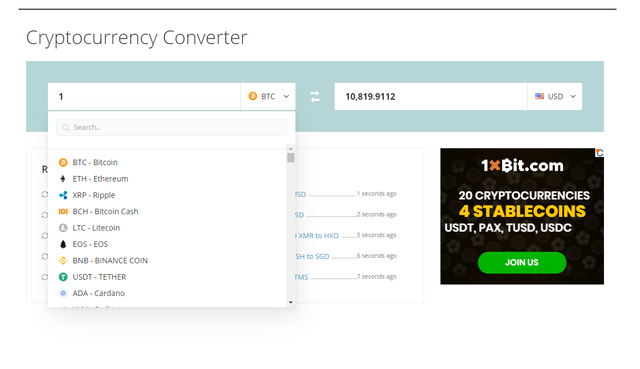Click the Tether USDT icon
This screenshot has height=369, width=640.
(63, 277)
